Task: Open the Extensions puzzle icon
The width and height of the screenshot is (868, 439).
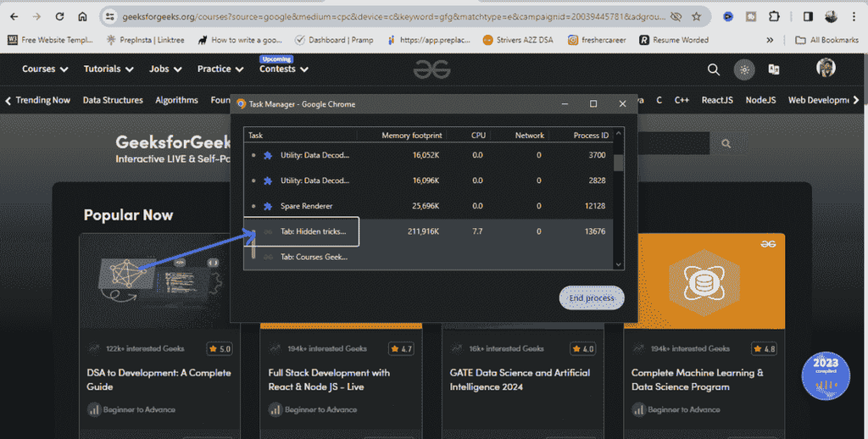Action: coord(774,17)
